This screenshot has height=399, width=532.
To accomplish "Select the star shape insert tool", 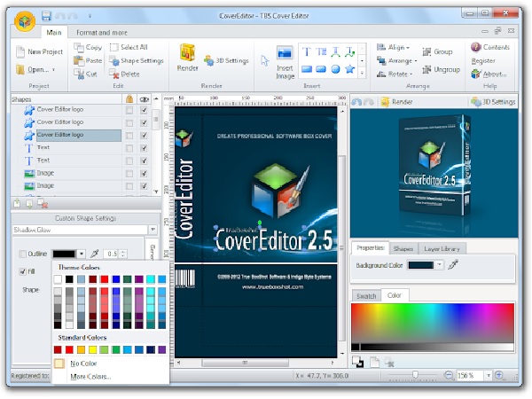I will (x=349, y=69).
